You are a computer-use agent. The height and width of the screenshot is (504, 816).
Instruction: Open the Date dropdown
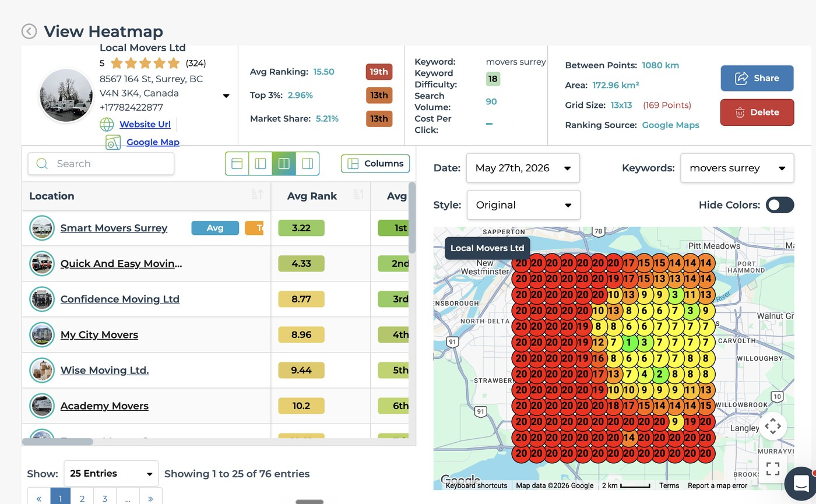coord(523,168)
